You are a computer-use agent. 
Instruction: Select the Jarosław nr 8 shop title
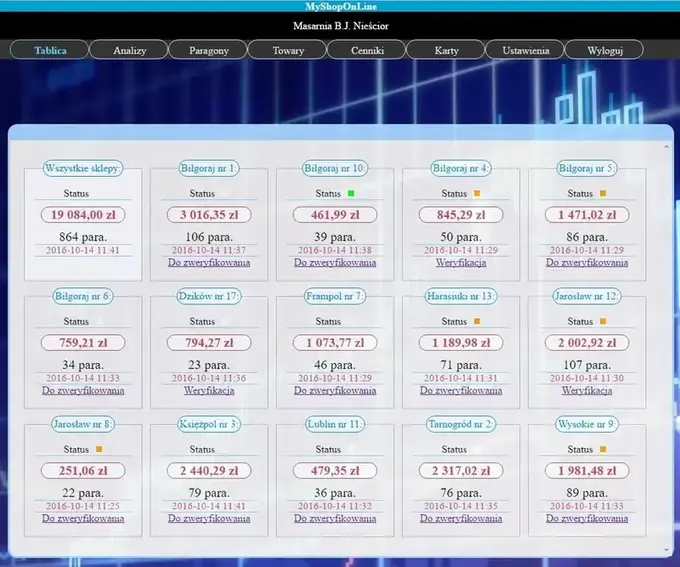click(x=83, y=424)
